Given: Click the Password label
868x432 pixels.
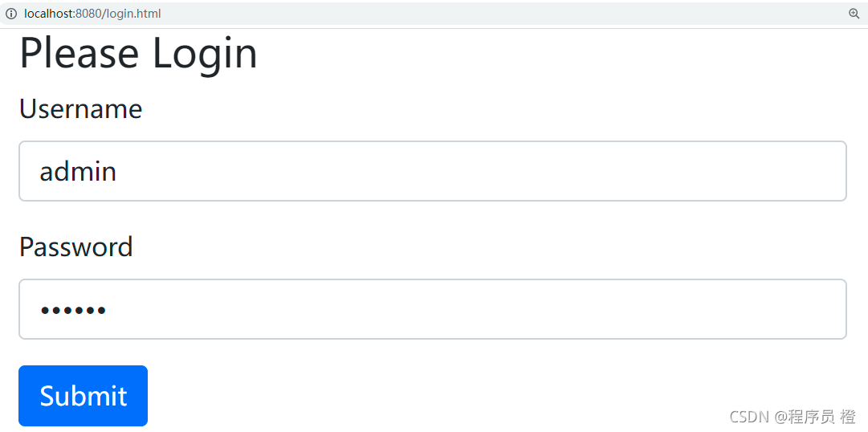Looking at the screenshot, I should tap(76, 247).
